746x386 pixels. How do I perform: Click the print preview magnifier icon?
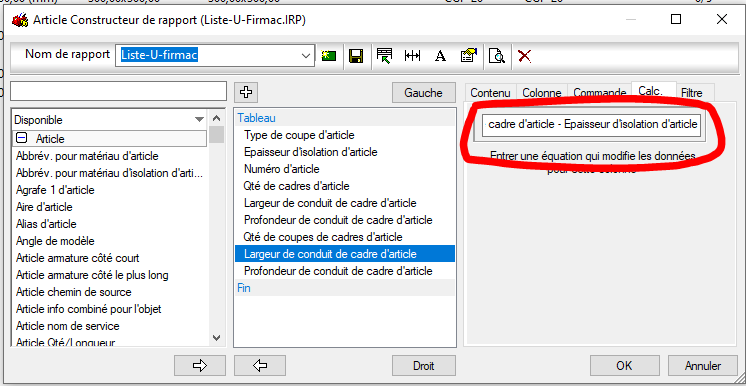pos(497,56)
